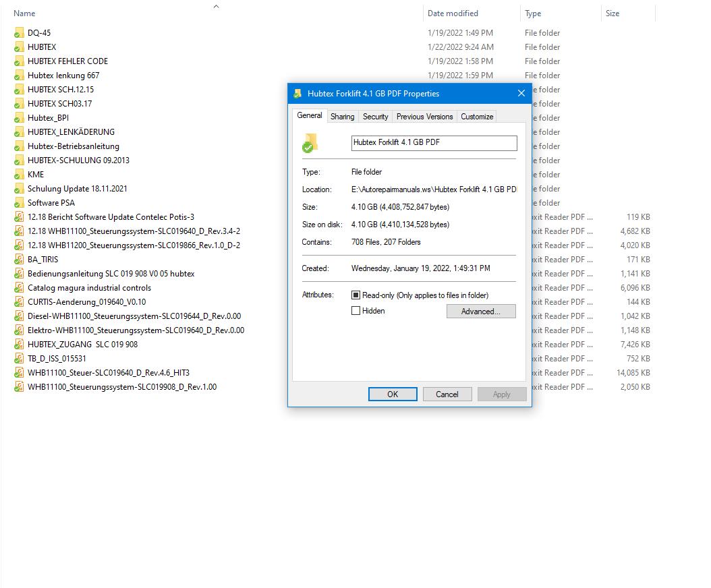Click the 6,096 KB size cell
Image resolution: width=711 pixels, height=588 pixels.
[x=635, y=288]
